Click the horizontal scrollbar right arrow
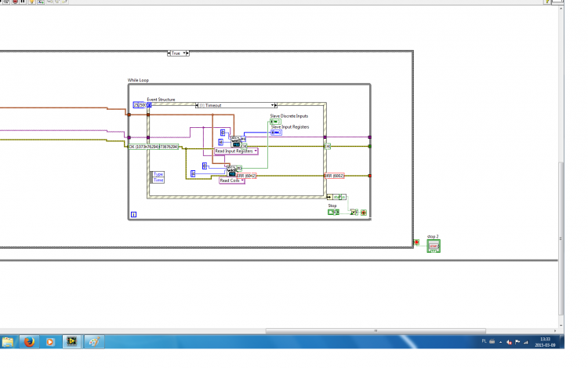588x368 pixels. (555, 331)
